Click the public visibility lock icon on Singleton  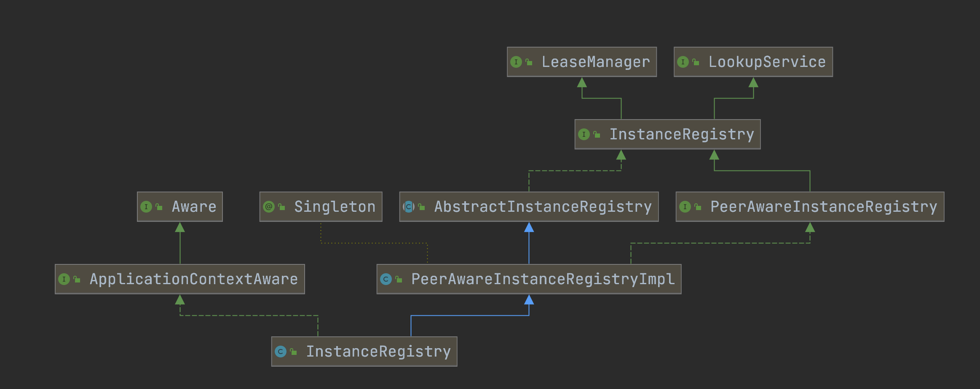point(281,207)
